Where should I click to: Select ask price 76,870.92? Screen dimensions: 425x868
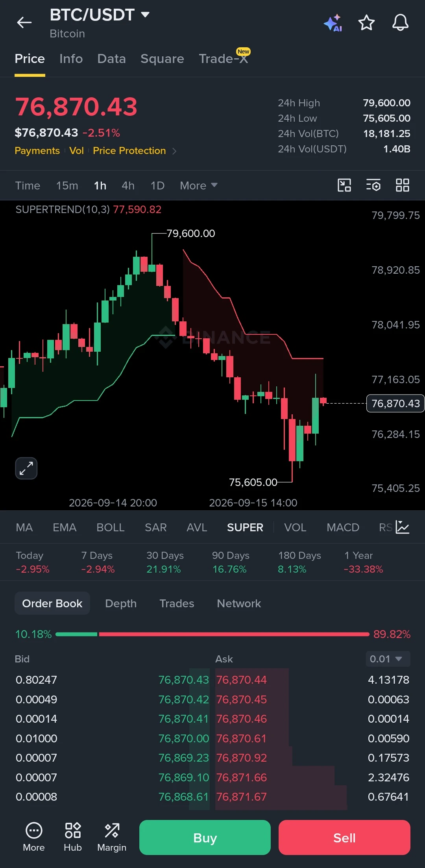pos(242,758)
